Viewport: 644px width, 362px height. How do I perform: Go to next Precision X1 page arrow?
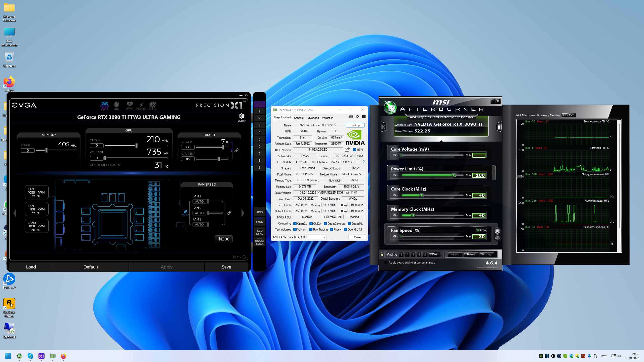coord(243,213)
